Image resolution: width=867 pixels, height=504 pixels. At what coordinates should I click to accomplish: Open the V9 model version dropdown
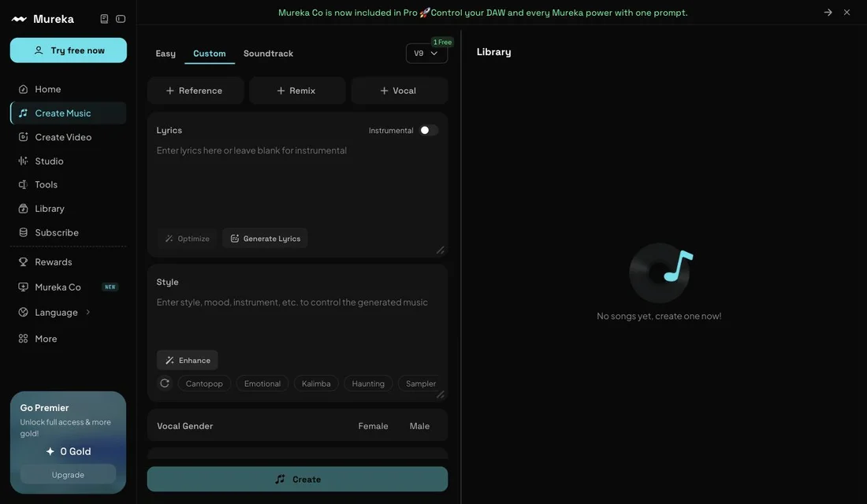426,54
